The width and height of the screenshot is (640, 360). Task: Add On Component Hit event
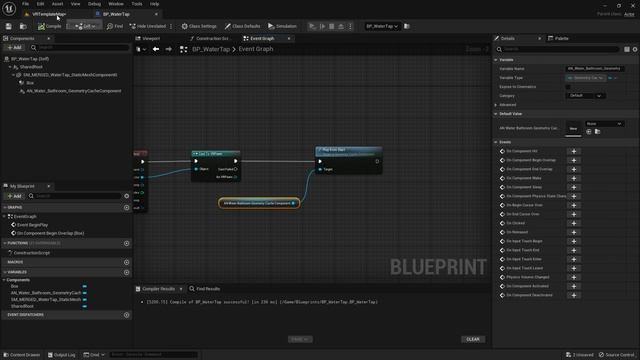coord(573,151)
